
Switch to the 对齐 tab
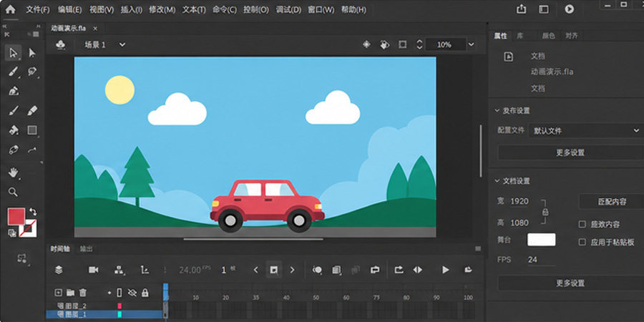click(571, 36)
